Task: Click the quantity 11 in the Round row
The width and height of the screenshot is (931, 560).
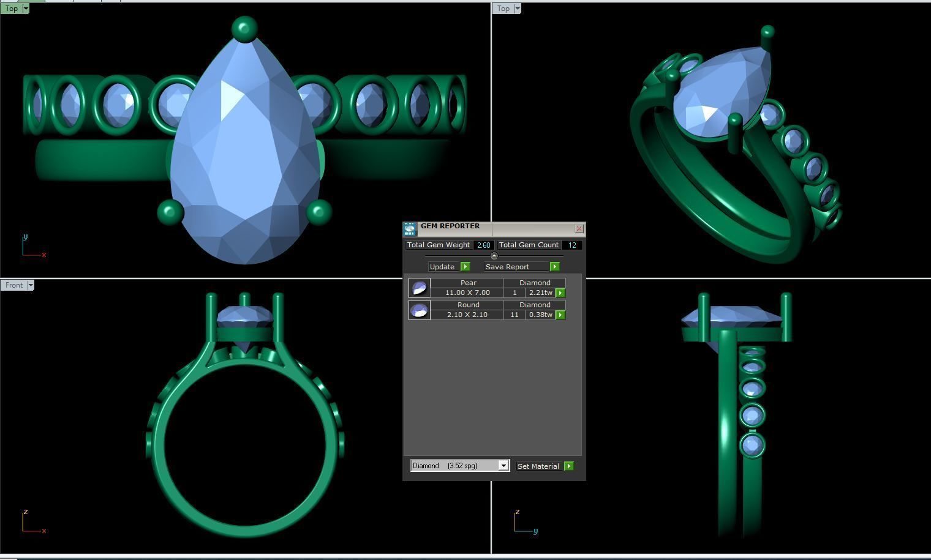Action: (x=514, y=315)
